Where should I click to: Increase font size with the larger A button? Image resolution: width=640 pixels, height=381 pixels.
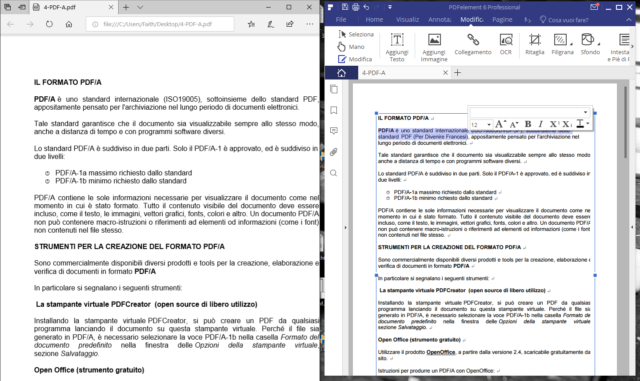click(x=500, y=124)
